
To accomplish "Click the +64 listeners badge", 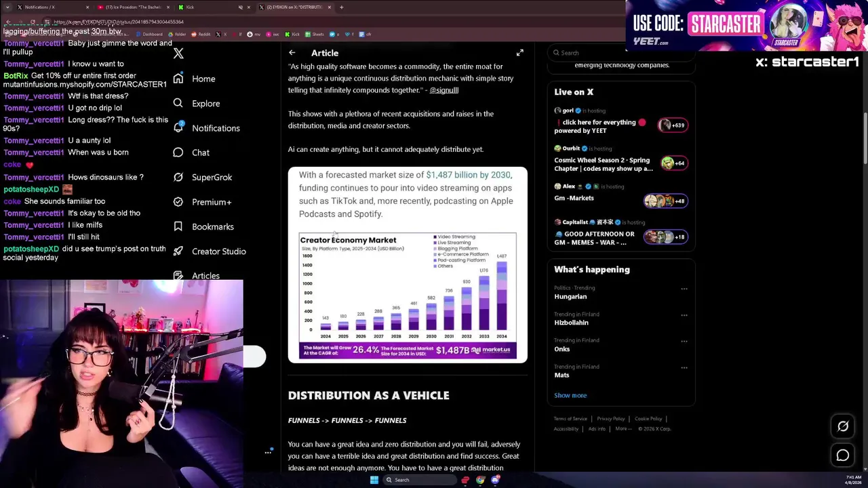I will point(673,163).
